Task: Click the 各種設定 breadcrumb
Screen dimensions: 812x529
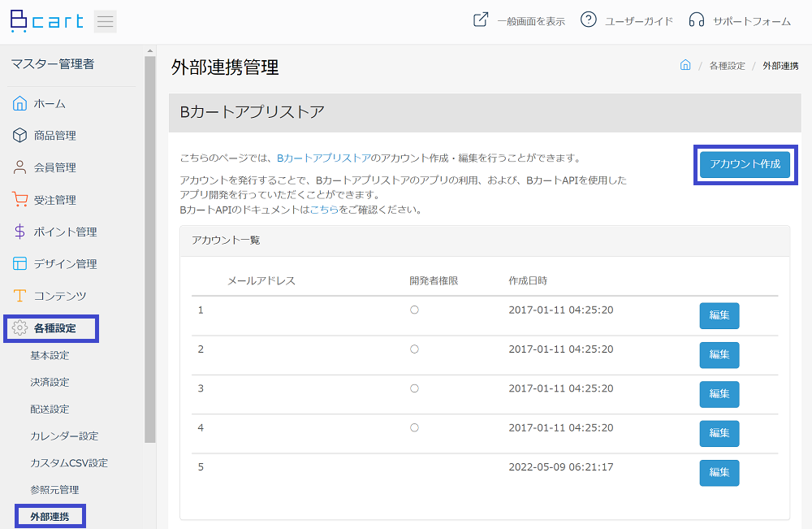Action: point(727,66)
